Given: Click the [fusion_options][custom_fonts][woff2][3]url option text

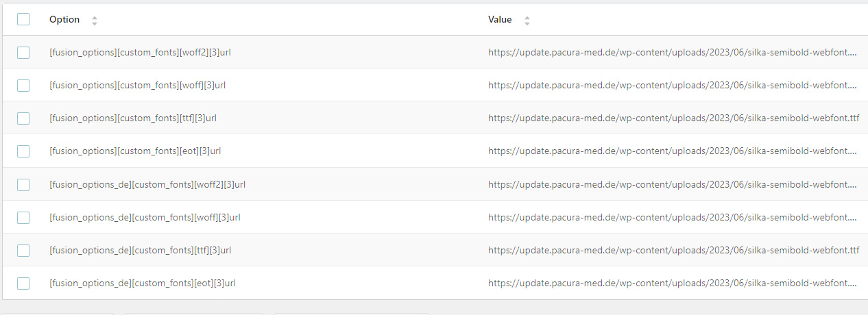Looking at the screenshot, I should (140, 52).
